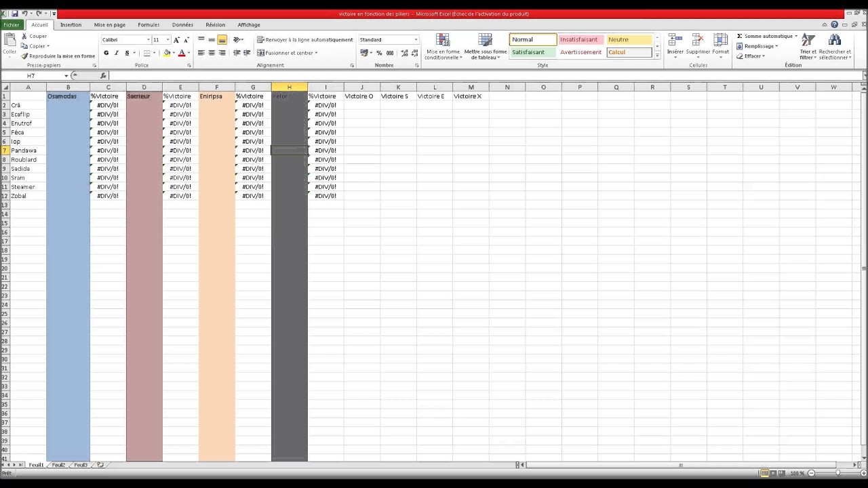868x488 pixels.
Task: Click decrease indent icon
Action: pyautogui.click(x=237, y=53)
